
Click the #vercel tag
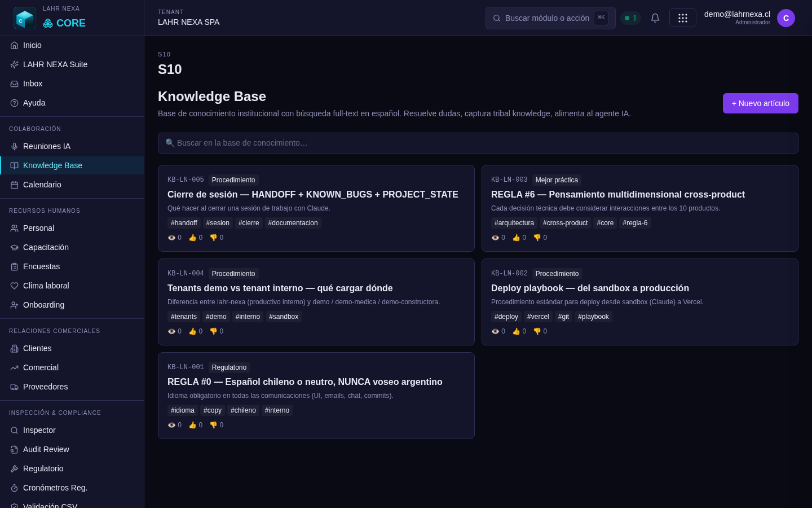click(538, 317)
